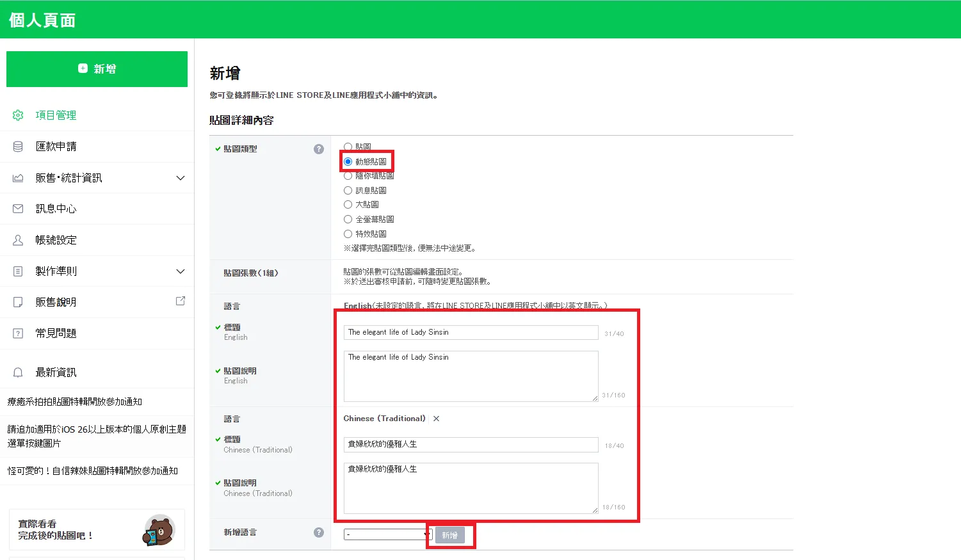The width and height of the screenshot is (961, 560).
Task: Click the Chinese (Traditional) 貼圖說明 text area
Action: [x=471, y=488]
